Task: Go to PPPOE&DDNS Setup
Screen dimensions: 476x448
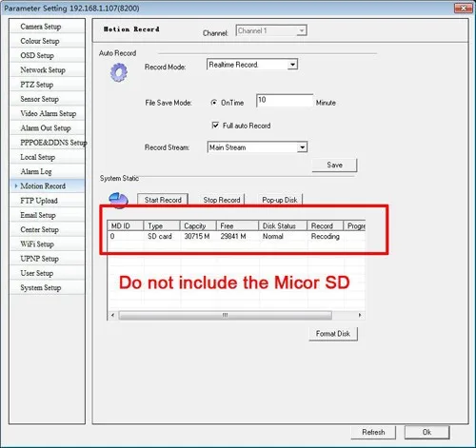Action: 48,143
